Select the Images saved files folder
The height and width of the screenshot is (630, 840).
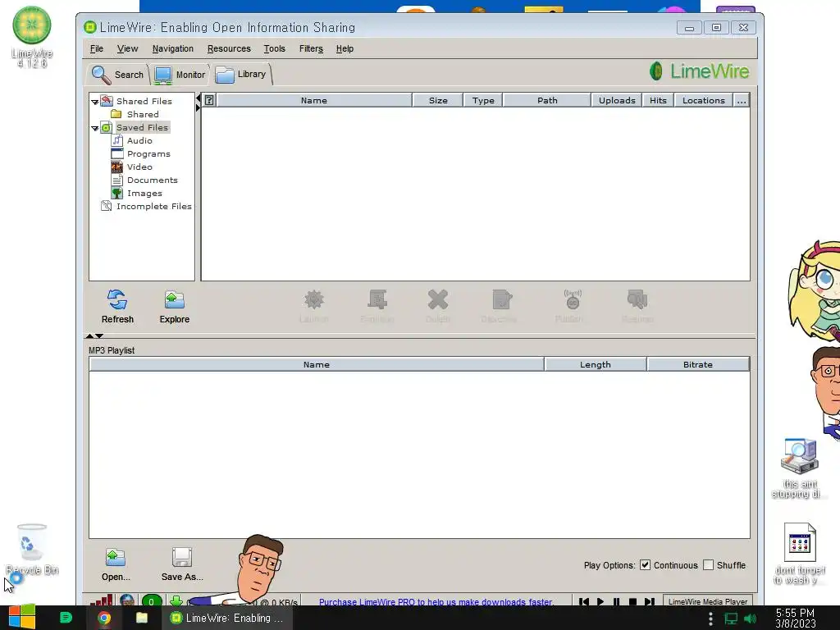tap(137, 193)
